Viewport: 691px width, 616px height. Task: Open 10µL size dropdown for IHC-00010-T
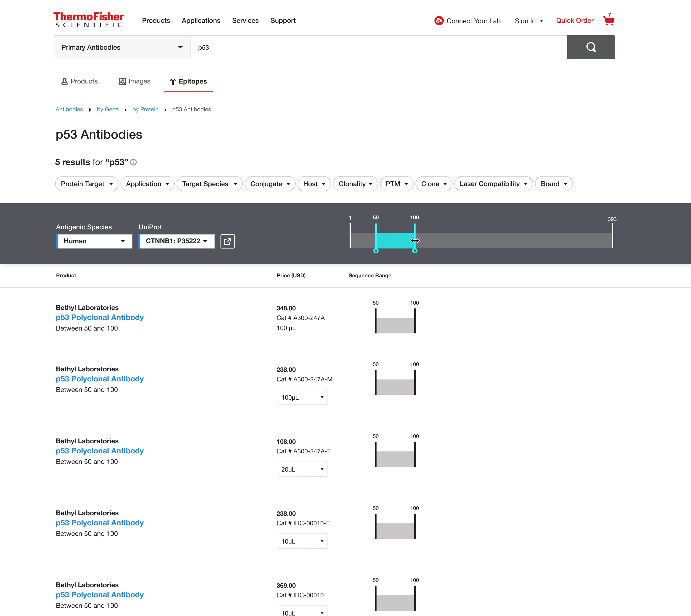pyautogui.click(x=302, y=541)
